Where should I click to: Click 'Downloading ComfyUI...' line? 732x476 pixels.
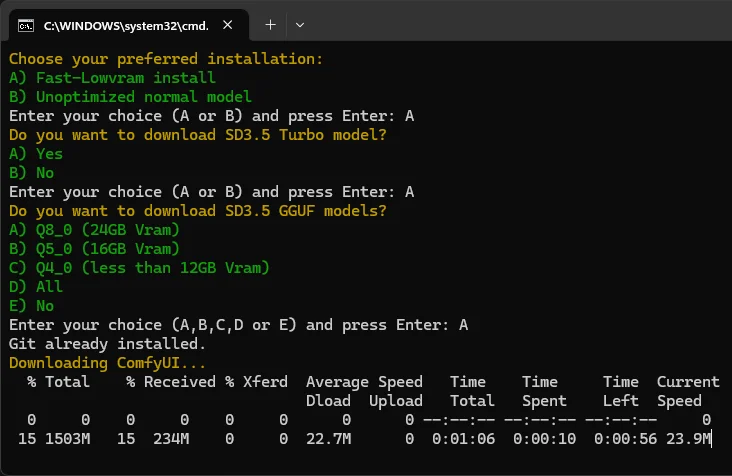[x=107, y=363]
